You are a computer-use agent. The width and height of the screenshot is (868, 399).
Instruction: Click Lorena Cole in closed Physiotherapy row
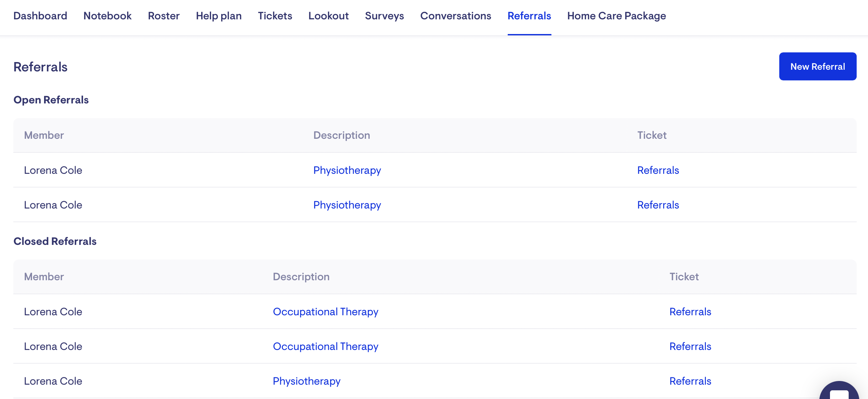pyautogui.click(x=53, y=381)
